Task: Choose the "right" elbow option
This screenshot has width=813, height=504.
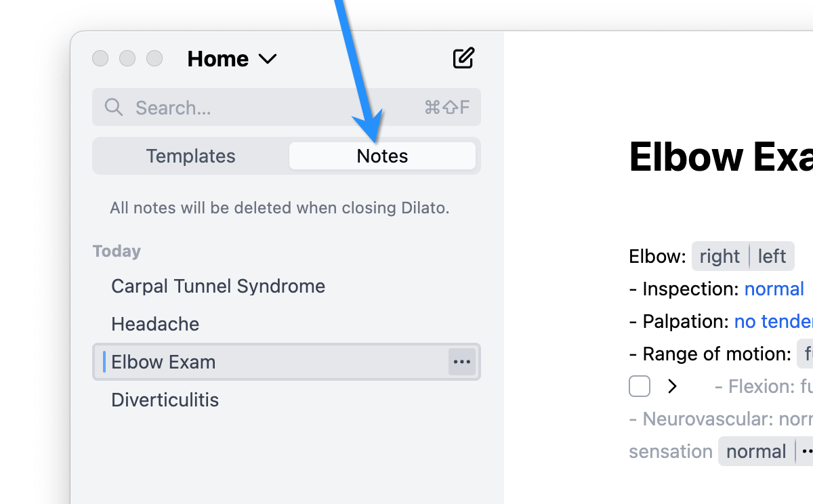Action: [720, 256]
